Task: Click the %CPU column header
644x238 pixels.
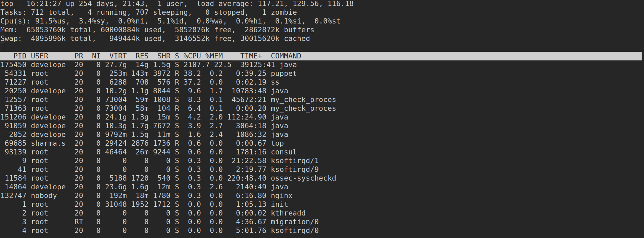Action: [192, 56]
